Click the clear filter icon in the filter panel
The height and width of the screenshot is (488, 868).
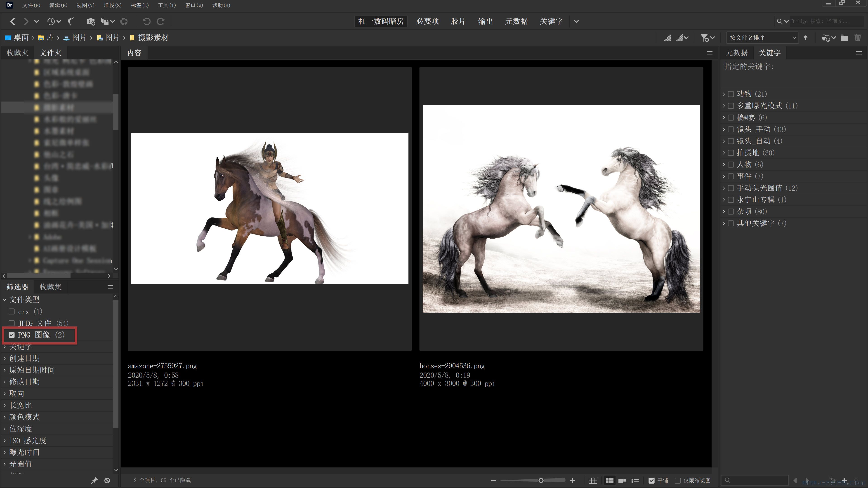click(107, 481)
